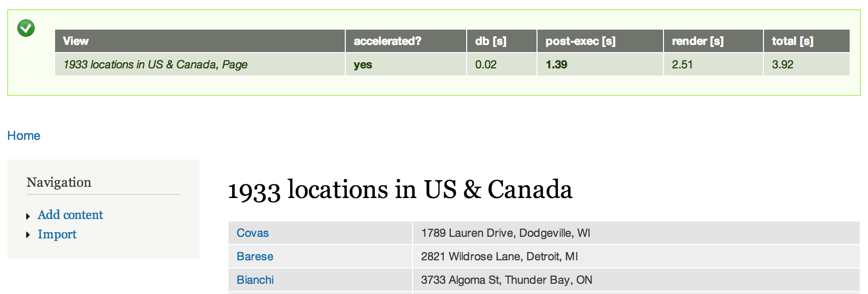
Task: Click the db [s] column header
Action: pyautogui.click(x=502, y=41)
